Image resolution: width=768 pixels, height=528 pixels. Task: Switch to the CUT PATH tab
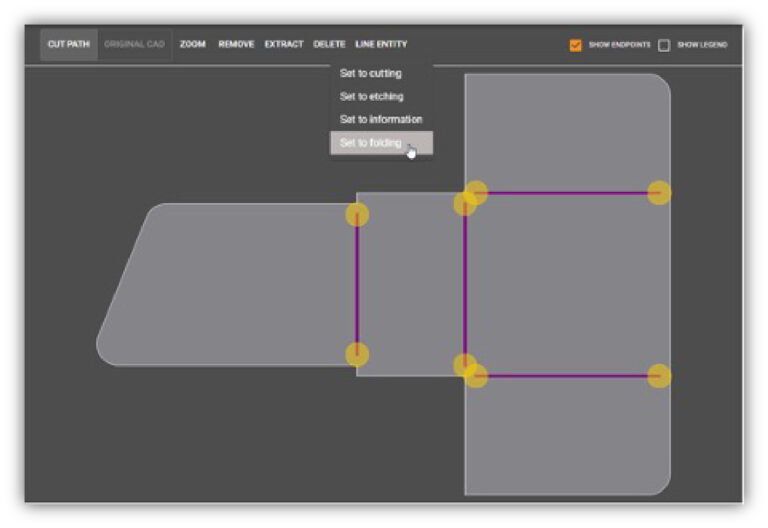(68, 45)
